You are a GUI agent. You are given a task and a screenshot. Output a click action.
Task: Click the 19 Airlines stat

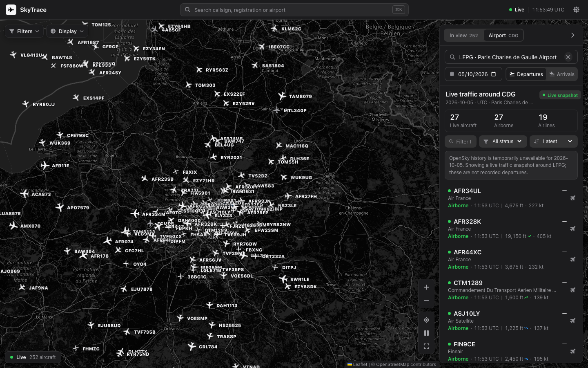[555, 121]
